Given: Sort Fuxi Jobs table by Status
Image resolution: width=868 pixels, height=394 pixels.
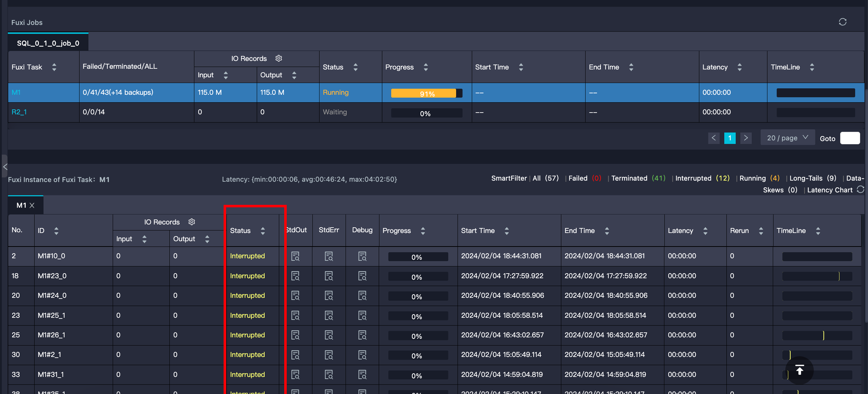Looking at the screenshot, I should click(x=356, y=67).
